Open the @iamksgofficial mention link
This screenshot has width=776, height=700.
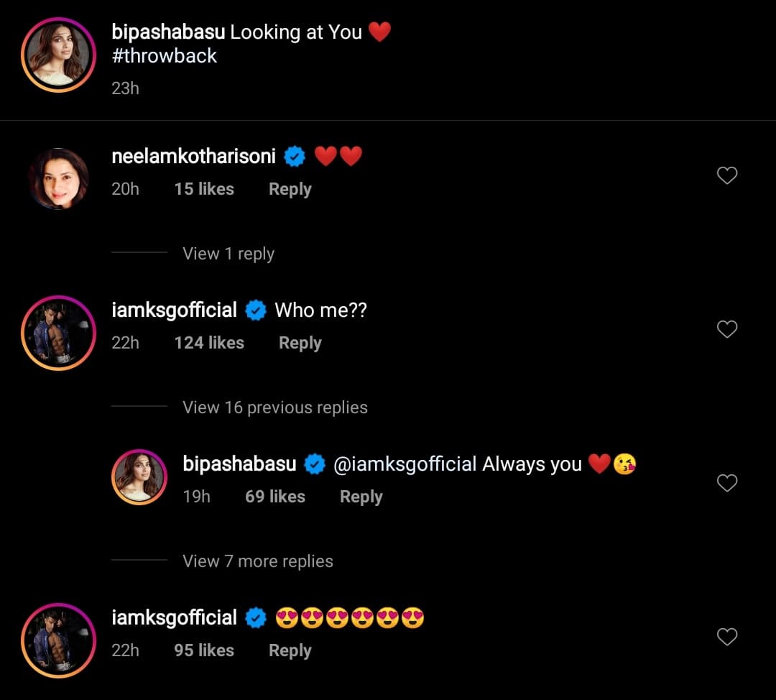405,464
